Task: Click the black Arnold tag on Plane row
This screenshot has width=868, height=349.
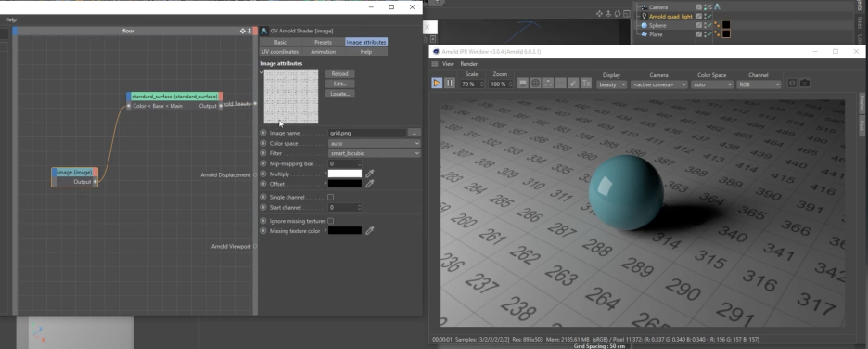Action: [726, 33]
